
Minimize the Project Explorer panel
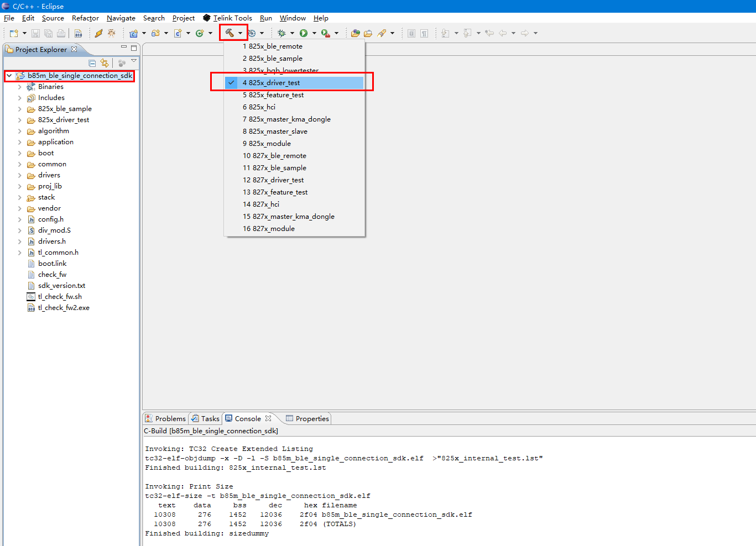click(x=124, y=48)
